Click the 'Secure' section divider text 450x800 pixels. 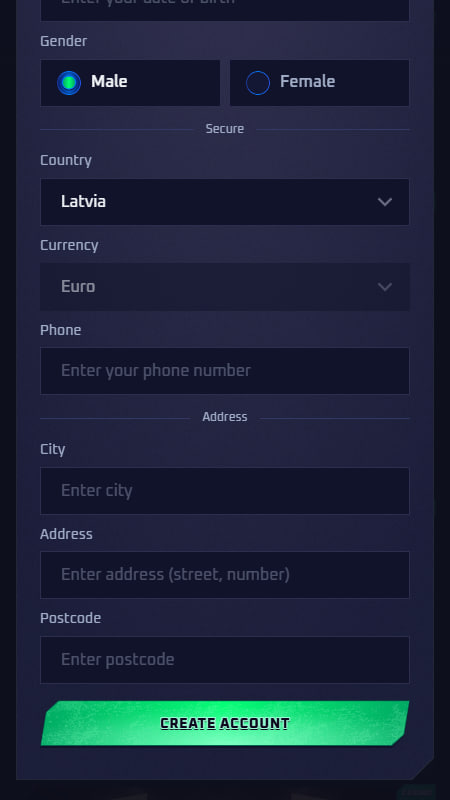click(x=225, y=129)
